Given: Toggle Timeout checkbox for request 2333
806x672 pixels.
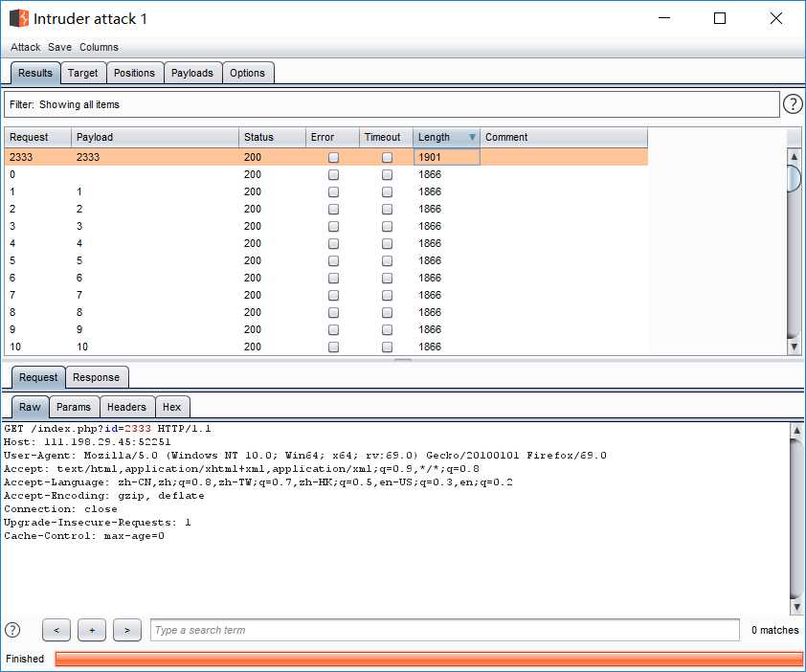Looking at the screenshot, I should click(x=387, y=157).
